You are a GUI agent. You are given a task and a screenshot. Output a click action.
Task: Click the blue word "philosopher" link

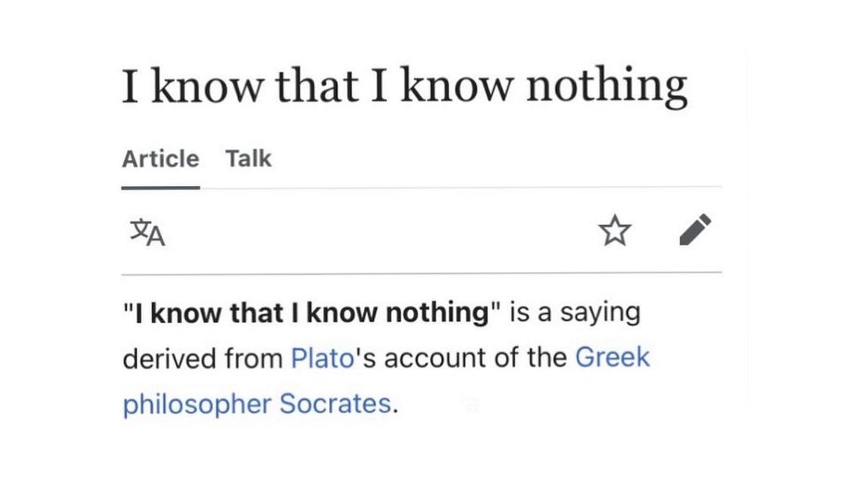197,403
